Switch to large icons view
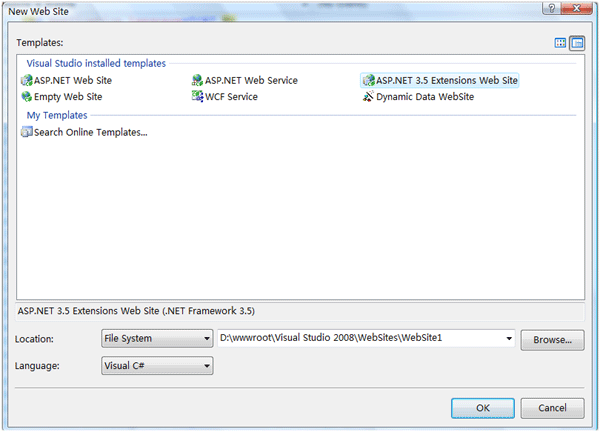Image resolution: width=600 pixels, height=432 pixels. point(560,43)
